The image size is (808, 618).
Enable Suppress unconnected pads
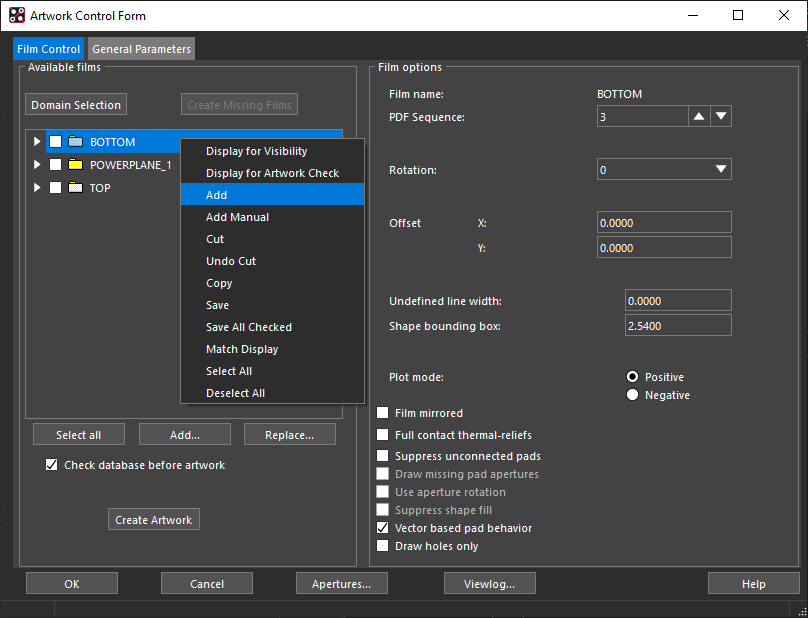coord(382,456)
